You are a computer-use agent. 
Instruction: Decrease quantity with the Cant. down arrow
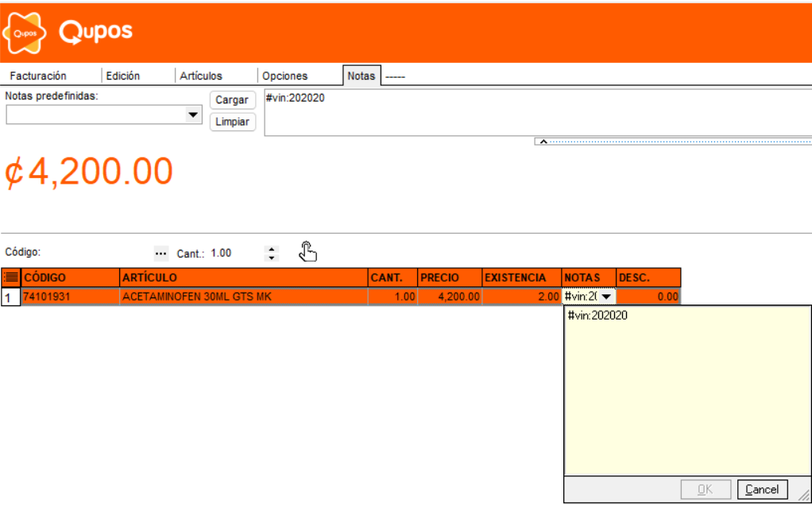pyautogui.click(x=273, y=258)
